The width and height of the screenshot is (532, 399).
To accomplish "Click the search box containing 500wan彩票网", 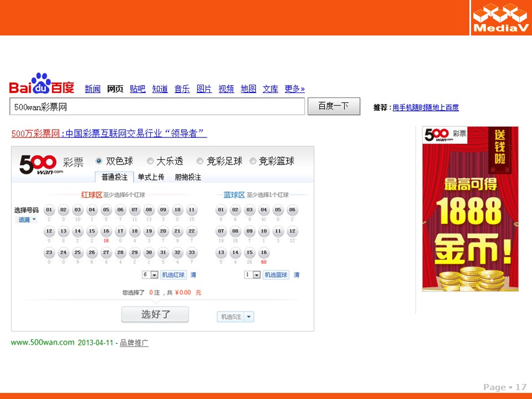I will tap(157, 106).
